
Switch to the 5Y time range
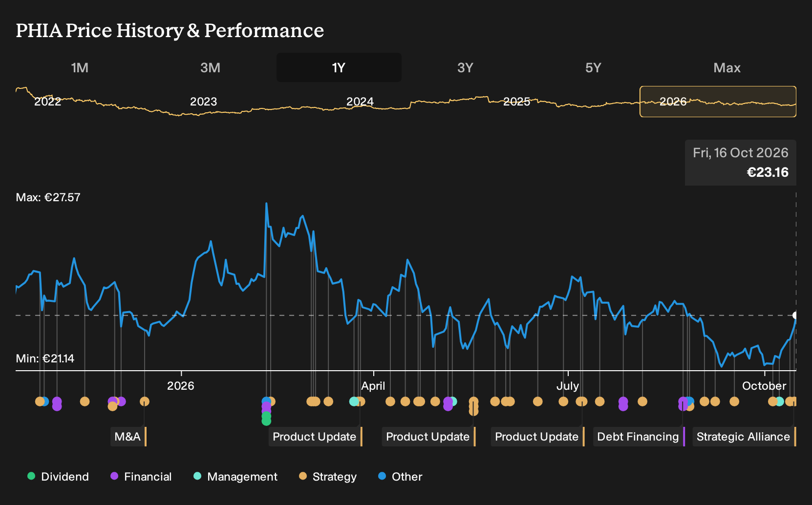[593, 67]
